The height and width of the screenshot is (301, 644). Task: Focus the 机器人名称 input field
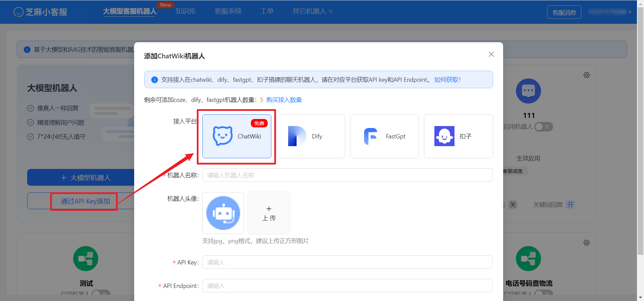pyautogui.click(x=347, y=175)
